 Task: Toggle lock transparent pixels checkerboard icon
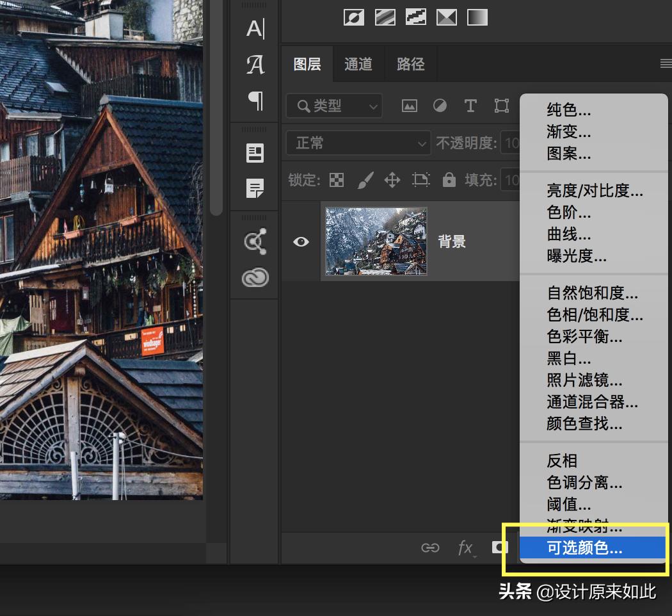coord(337,180)
